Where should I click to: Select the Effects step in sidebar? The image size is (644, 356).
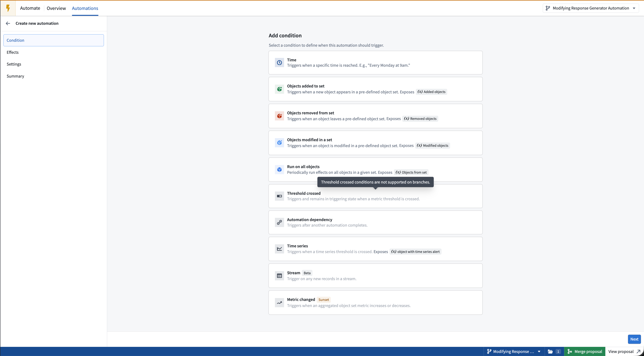pyautogui.click(x=54, y=52)
